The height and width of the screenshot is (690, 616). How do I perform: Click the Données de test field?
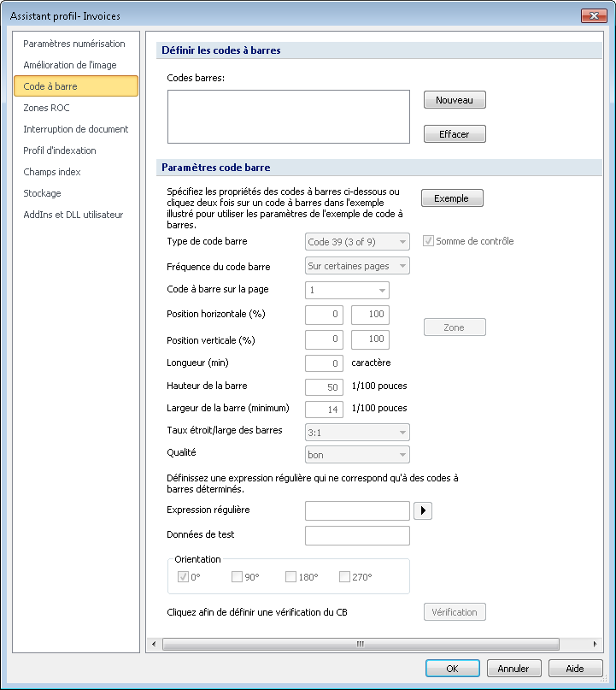[x=357, y=535]
